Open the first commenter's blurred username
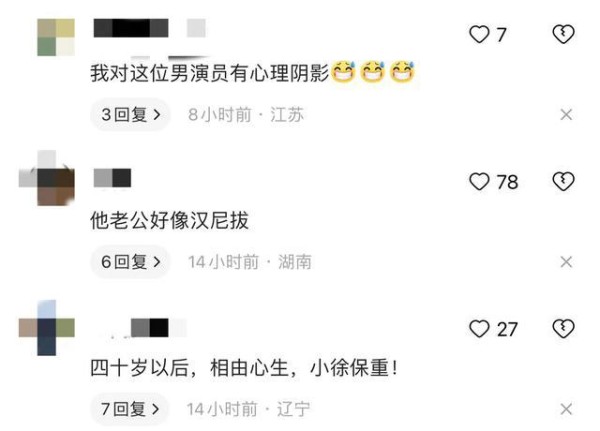Viewport: 600px width, 431px height. pos(131,28)
